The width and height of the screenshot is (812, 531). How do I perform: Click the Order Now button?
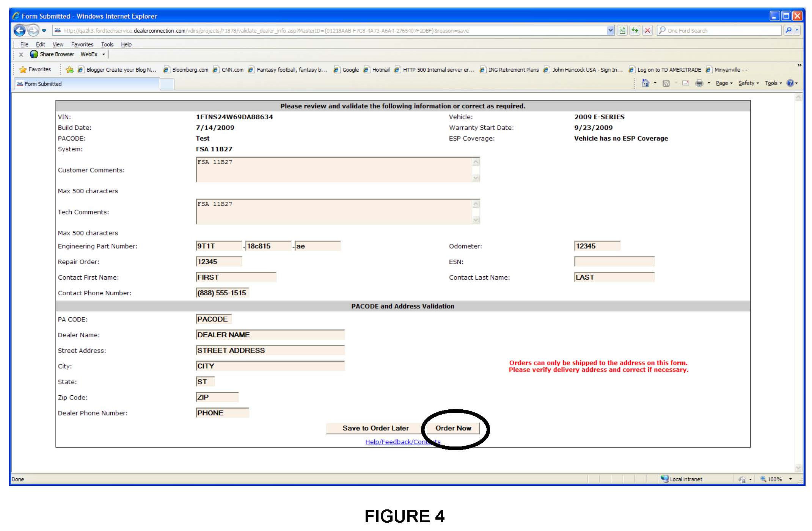[453, 428]
